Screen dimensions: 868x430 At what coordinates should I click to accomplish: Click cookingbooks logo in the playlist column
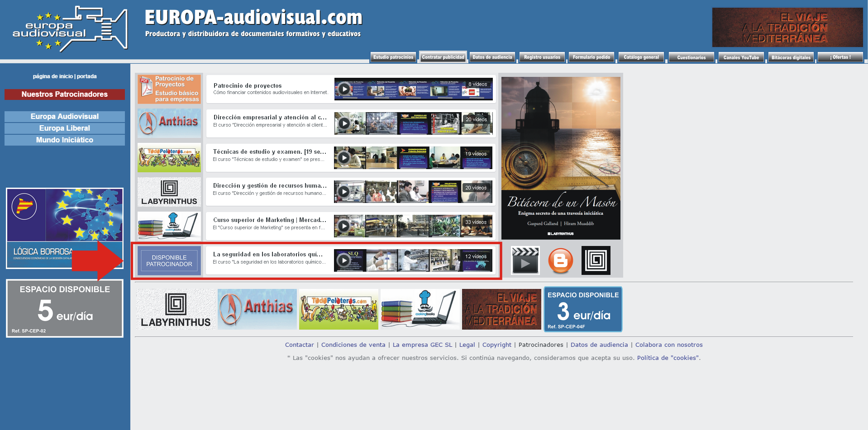coord(169,226)
